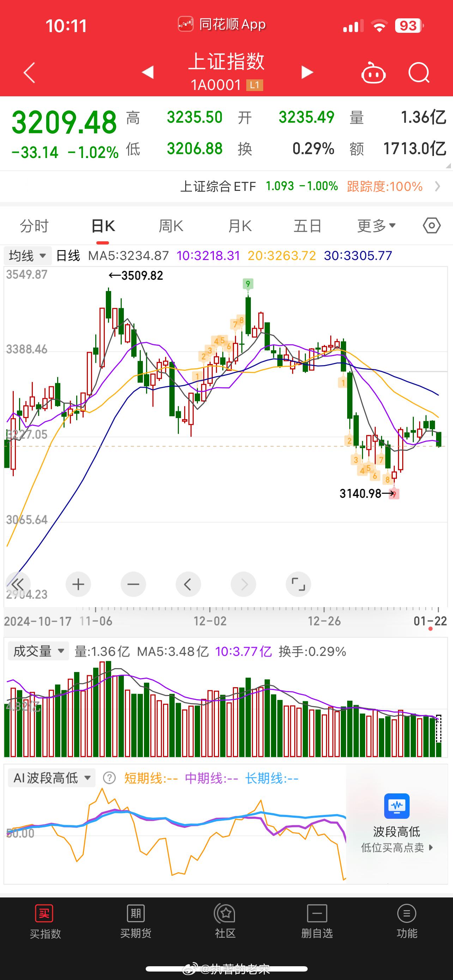Tap the 30:3305.77 moving average value
This screenshot has height=980, width=453.
pyautogui.click(x=358, y=256)
